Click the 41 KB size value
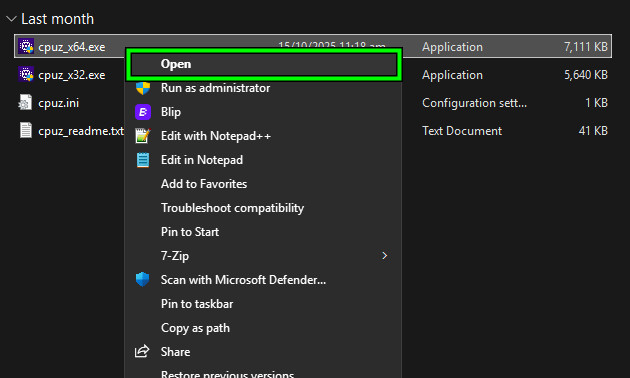Viewport: 630px width, 378px height. click(x=593, y=131)
